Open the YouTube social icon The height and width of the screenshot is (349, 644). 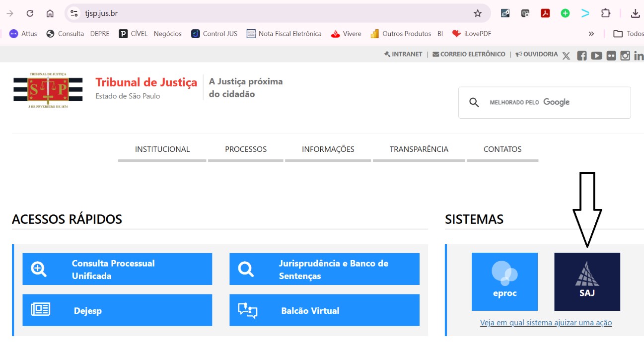click(x=596, y=56)
